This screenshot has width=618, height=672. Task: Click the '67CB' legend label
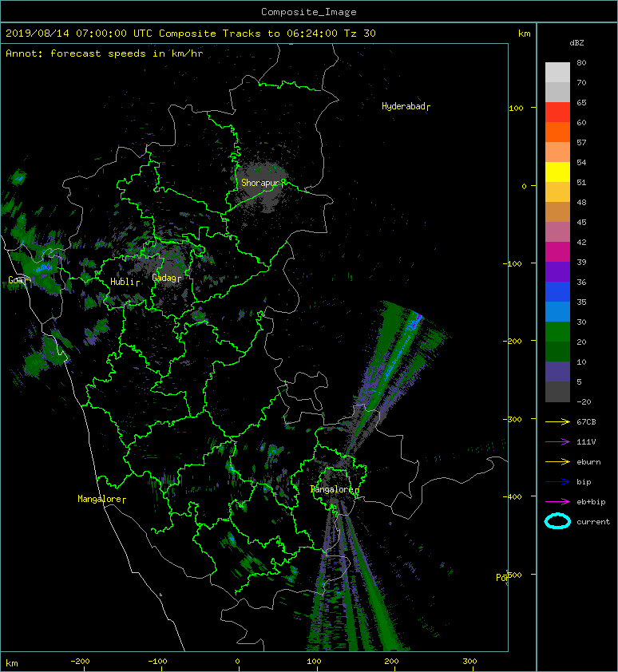coord(586,422)
